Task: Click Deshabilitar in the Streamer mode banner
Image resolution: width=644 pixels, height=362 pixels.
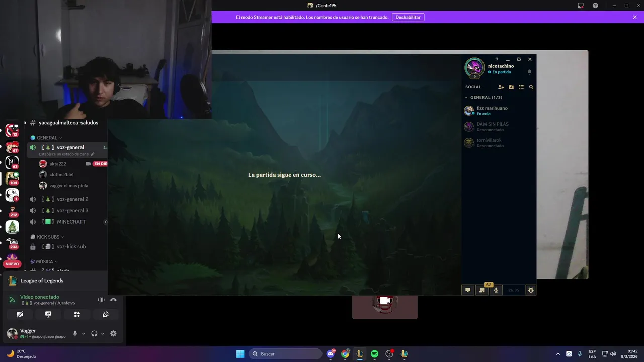Action: (x=408, y=17)
